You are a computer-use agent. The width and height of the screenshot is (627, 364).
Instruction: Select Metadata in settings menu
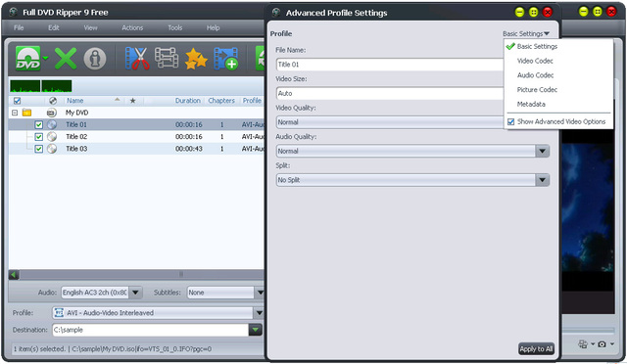point(531,104)
